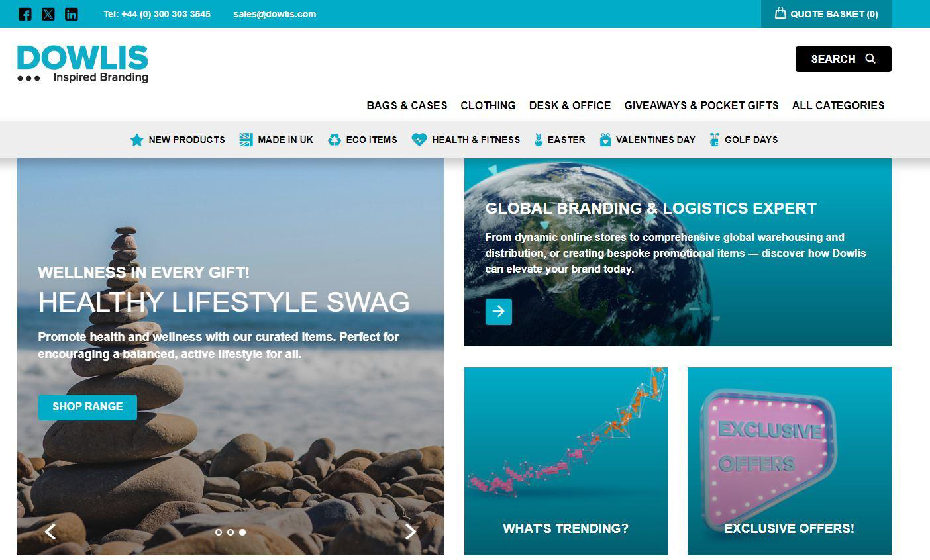The width and height of the screenshot is (930, 560).
Task: Click the Shop Range button
Action: click(87, 407)
